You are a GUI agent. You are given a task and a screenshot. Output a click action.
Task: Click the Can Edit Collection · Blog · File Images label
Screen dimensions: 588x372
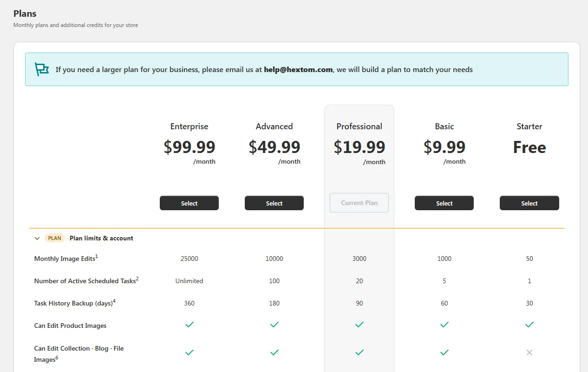[79, 353]
